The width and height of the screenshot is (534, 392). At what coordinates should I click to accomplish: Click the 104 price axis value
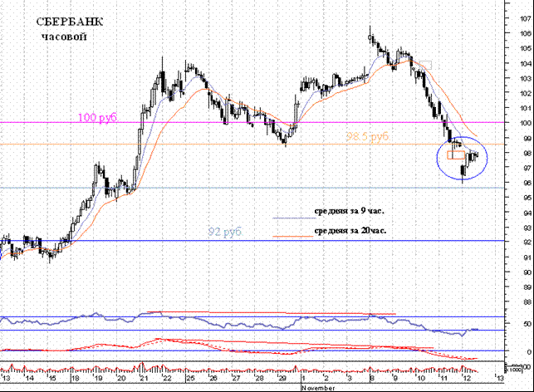tap(526, 63)
